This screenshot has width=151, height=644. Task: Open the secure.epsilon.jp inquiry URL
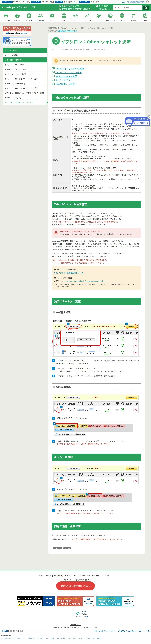(x=86, y=281)
